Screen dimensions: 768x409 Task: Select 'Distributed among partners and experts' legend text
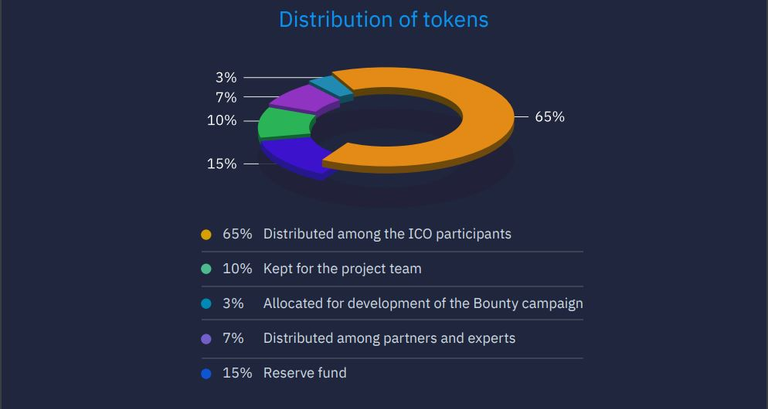(x=389, y=338)
